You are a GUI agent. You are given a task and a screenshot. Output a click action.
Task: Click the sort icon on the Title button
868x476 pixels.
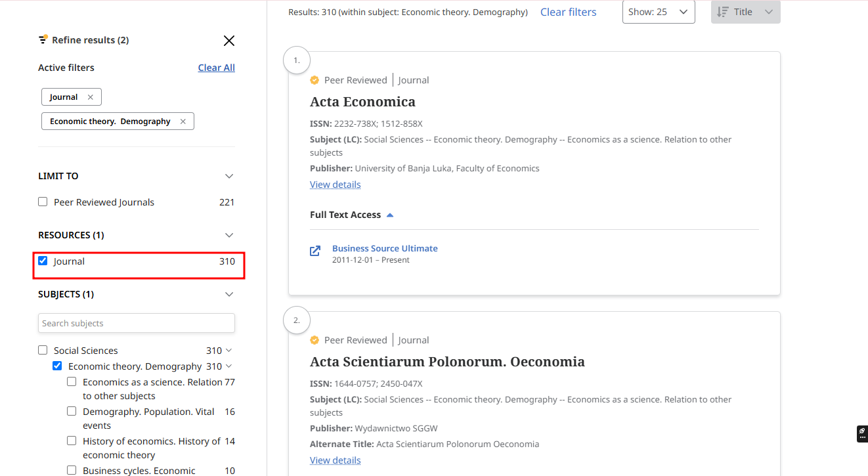(723, 12)
